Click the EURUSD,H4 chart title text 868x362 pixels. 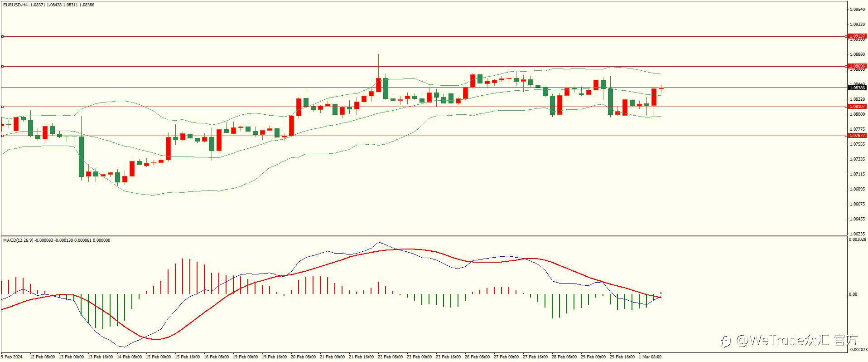[15, 5]
